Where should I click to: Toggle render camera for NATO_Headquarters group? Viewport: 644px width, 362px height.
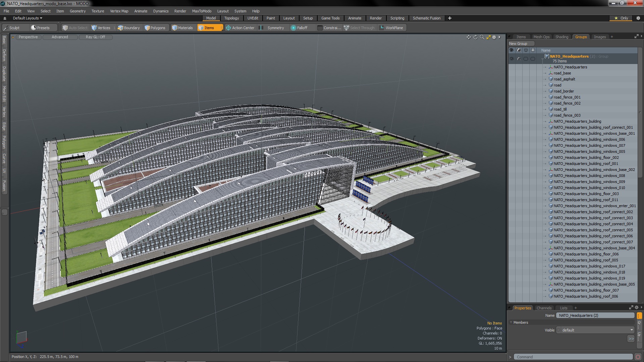(519, 59)
